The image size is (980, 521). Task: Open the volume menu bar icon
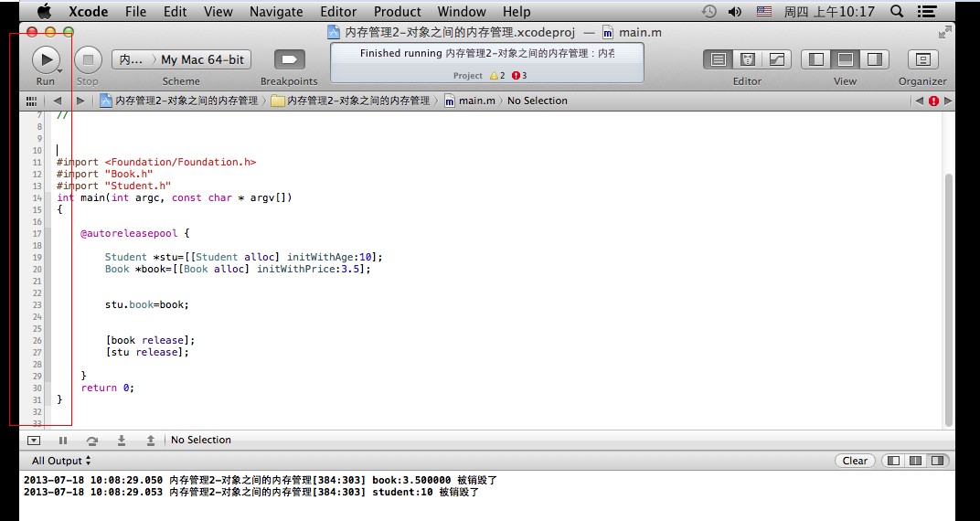[x=735, y=11]
